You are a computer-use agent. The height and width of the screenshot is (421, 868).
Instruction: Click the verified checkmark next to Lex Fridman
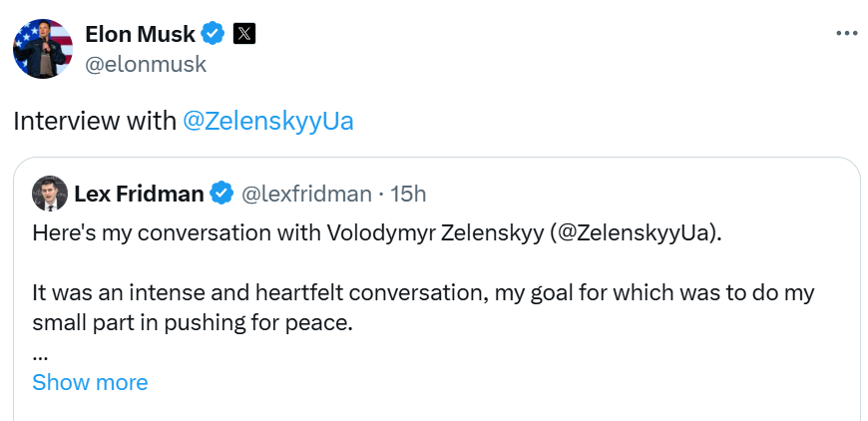221,194
